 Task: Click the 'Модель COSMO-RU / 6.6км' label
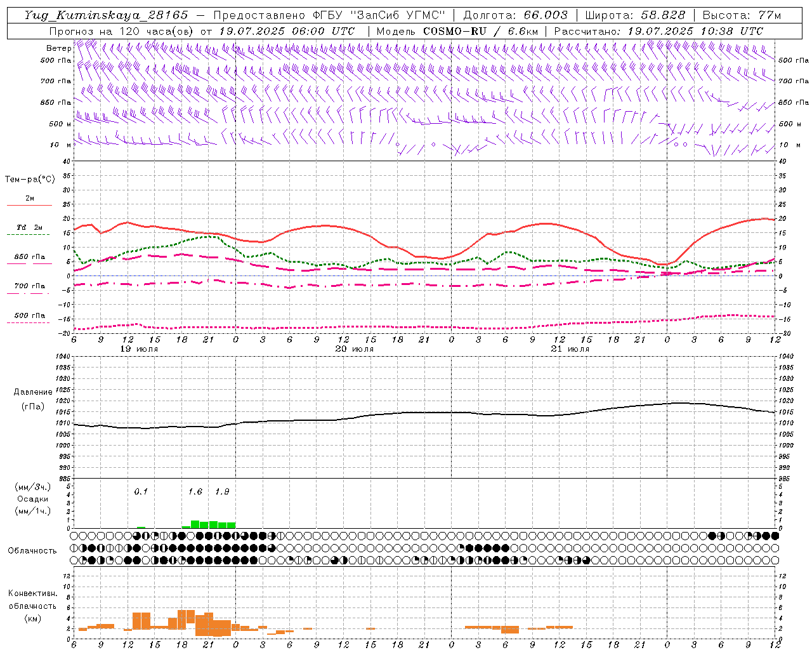click(x=456, y=31)
